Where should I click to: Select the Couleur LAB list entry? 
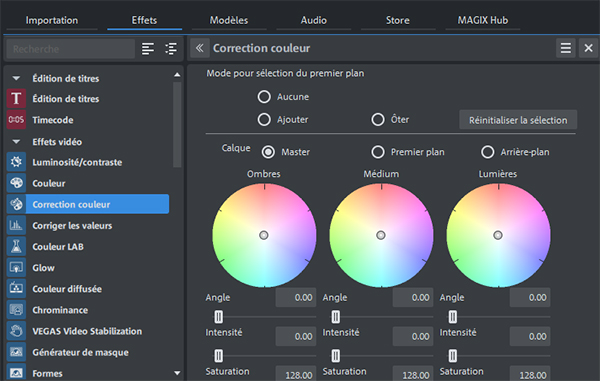click(88, 246)
